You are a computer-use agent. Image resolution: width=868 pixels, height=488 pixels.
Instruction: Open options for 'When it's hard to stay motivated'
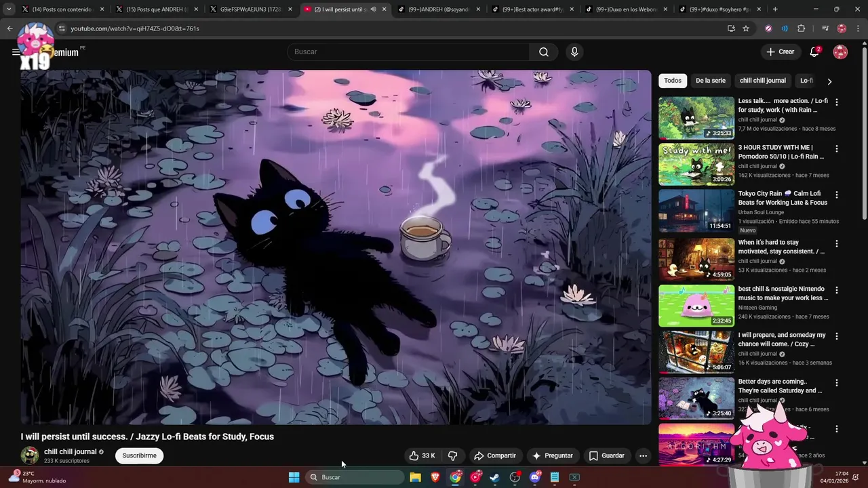pos(837,243)
